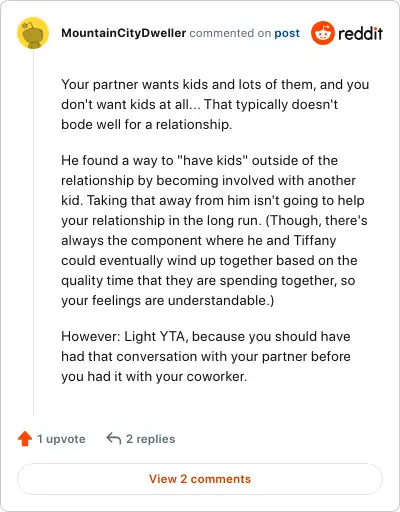Click the name "Tiffany" in the comment
This screenshot has width=400, height=512.
315,240
